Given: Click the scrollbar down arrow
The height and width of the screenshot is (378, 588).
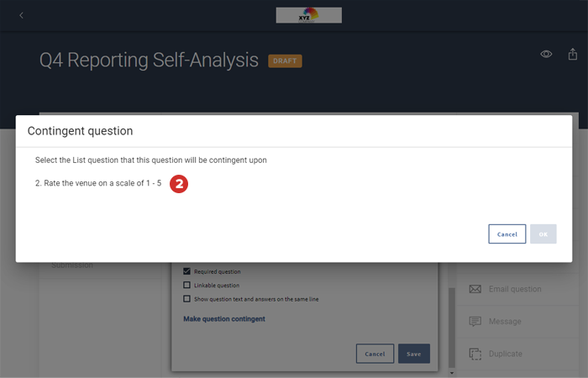Looking at the screenshot, I should coord(452,372).
